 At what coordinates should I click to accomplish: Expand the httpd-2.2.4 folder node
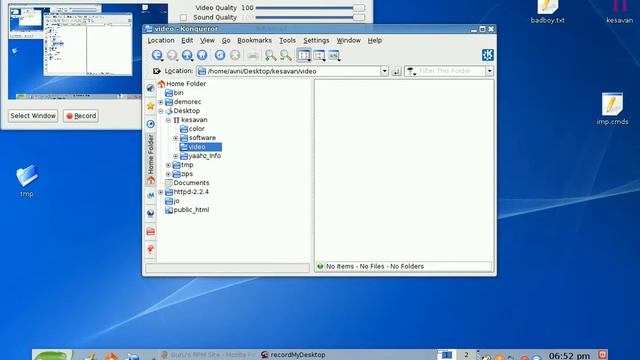161,192
